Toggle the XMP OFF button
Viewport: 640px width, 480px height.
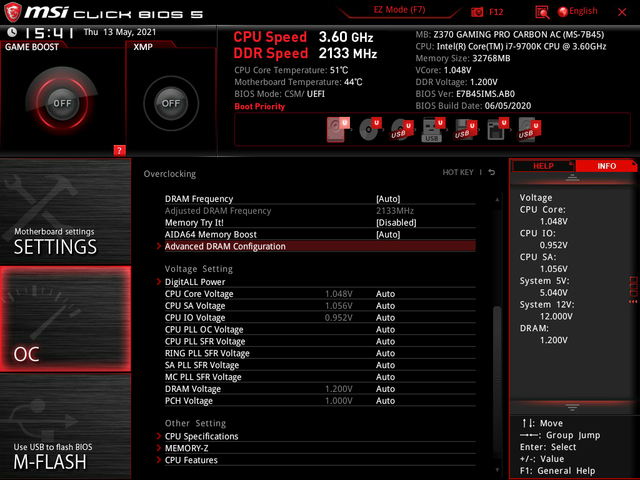(171, 103)
